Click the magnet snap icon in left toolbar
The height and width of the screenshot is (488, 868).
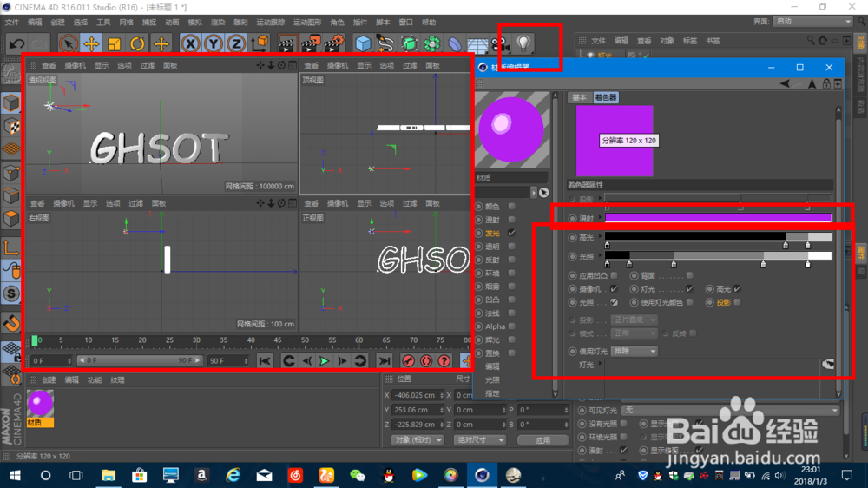coord(11,322)
